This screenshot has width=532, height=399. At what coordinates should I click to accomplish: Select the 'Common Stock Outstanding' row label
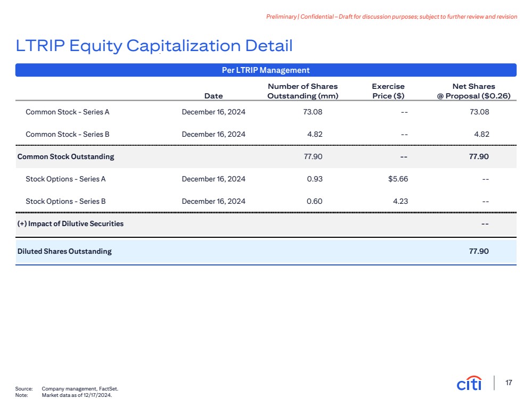pyautogui.click(x=66, y=156)
